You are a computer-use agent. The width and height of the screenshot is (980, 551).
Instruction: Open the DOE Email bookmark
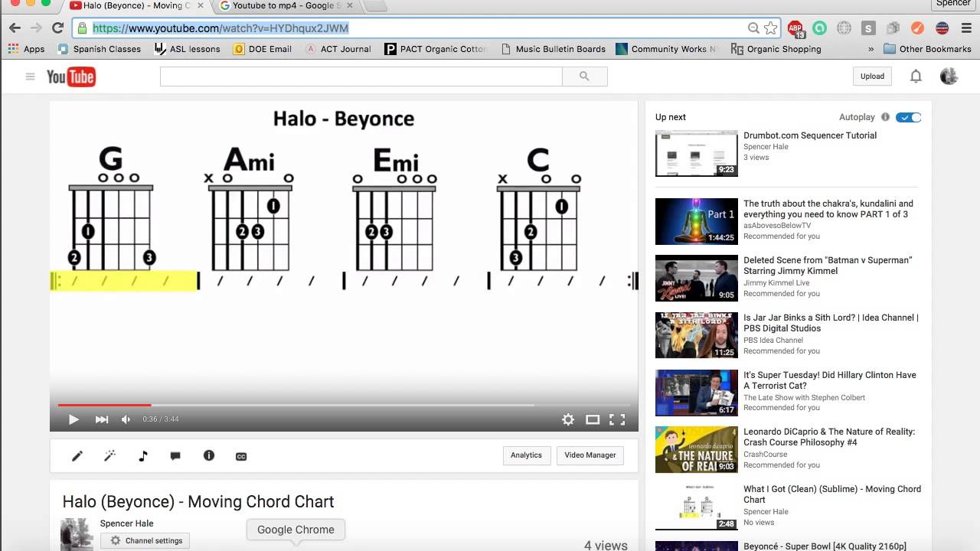click(x=263, y=49)
